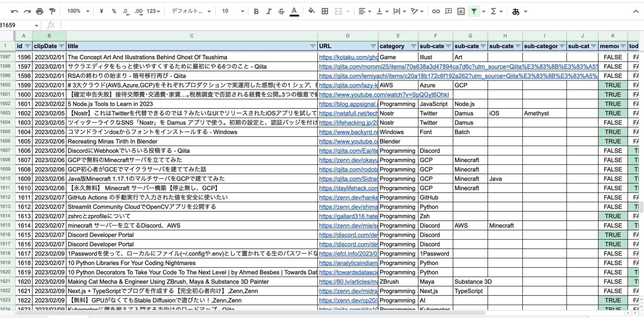The image size is (644, 318).
Task: Open the Discord Developer Portal URL
Action: click(x=347, y=235)
